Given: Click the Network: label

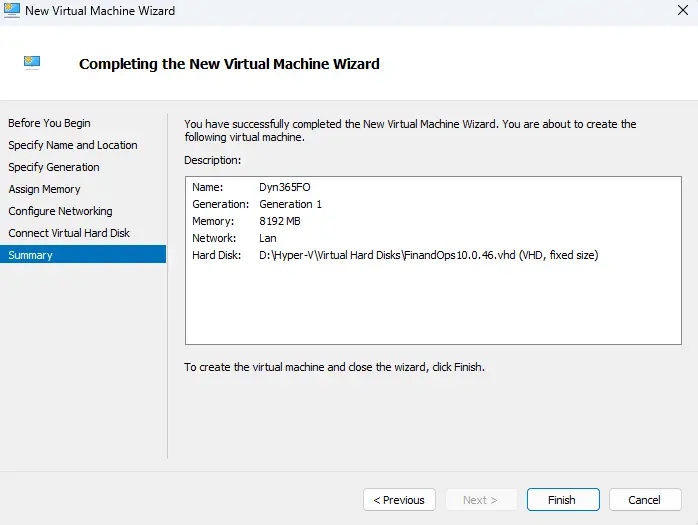Looking at the screenshot, I should pos(214,238).
